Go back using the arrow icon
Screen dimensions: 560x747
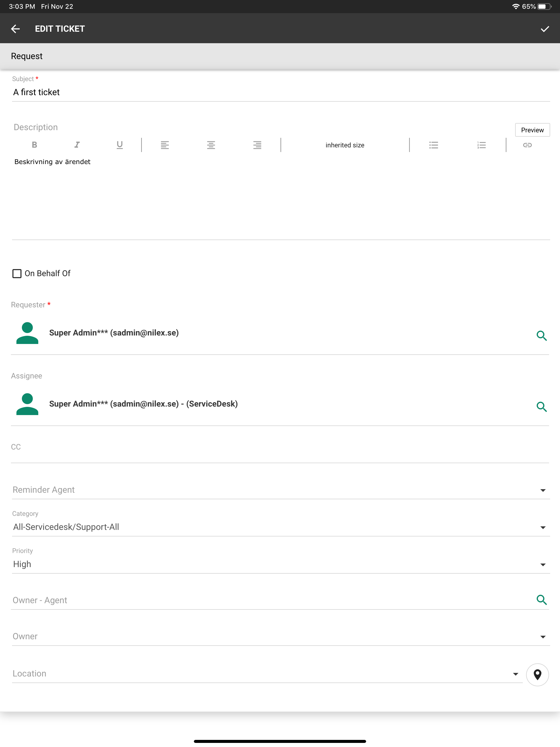tap(16, 29)
